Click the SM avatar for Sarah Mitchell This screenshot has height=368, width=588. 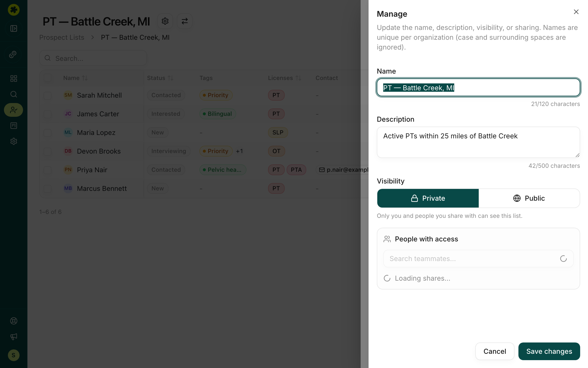[x=68, y=95]
